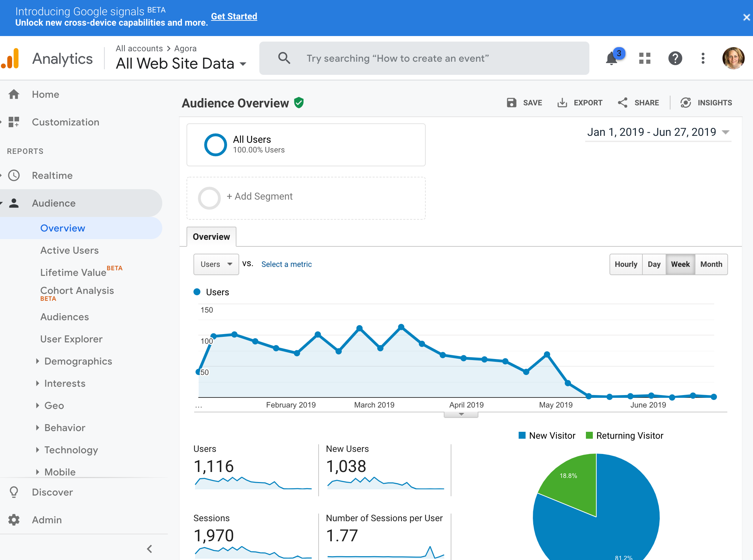Open User Explorer report
The width and height of the screenshot is (753, 560).
click(71, 339)
